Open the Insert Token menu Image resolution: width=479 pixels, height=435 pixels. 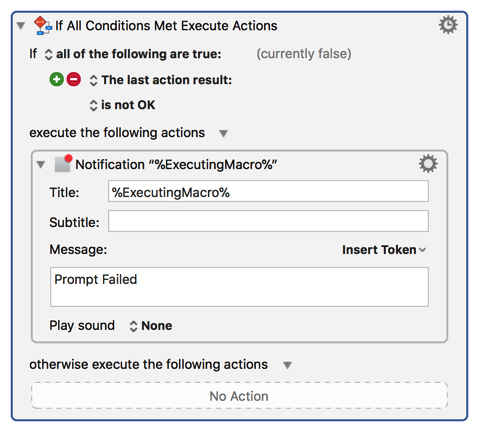[384, 250]
